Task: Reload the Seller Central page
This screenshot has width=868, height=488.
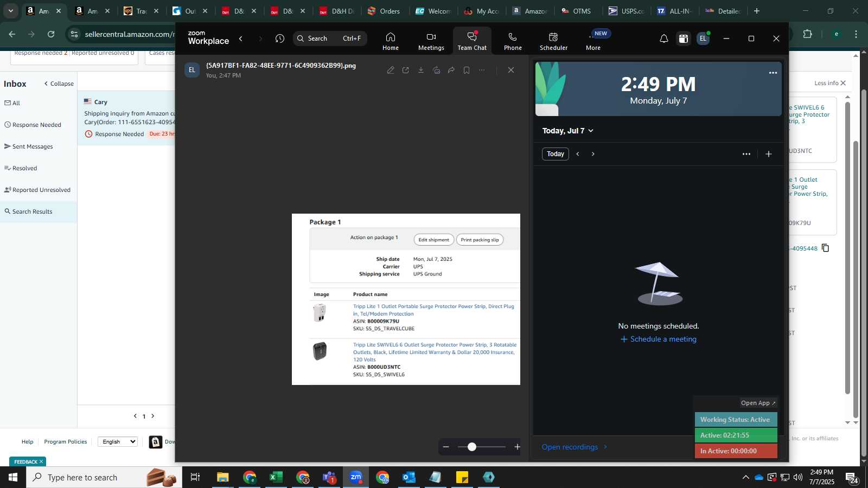Action: [51, 34]
